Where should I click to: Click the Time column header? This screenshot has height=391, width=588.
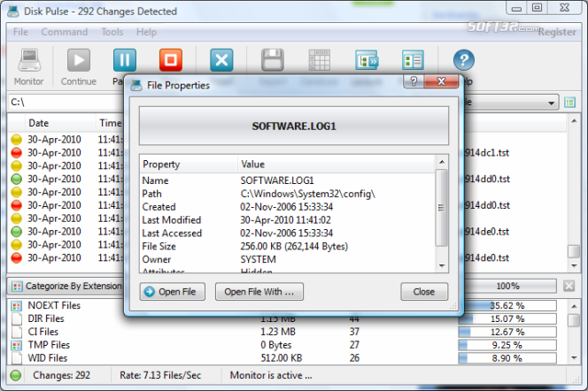(110, 123)
